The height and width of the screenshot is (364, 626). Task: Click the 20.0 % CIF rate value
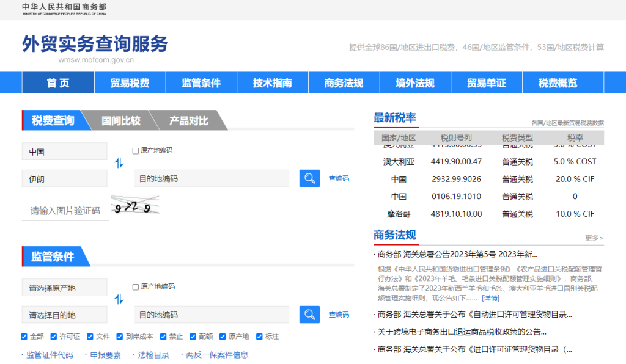coord(575,179)
